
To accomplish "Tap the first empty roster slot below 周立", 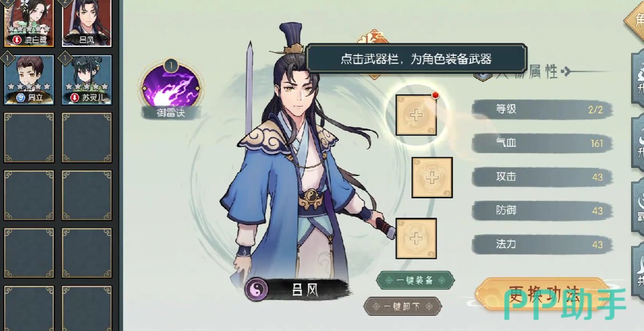I will 29,138.
